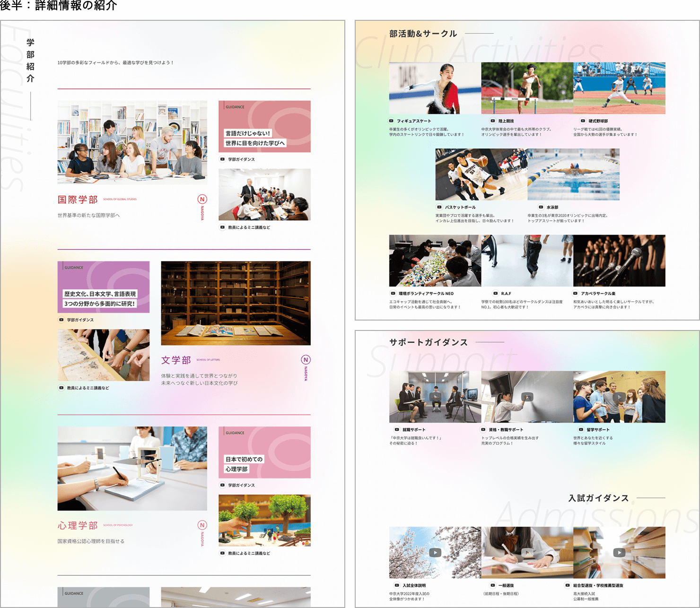Open the hurdler track and field thumbnail

tap(527, 88)
